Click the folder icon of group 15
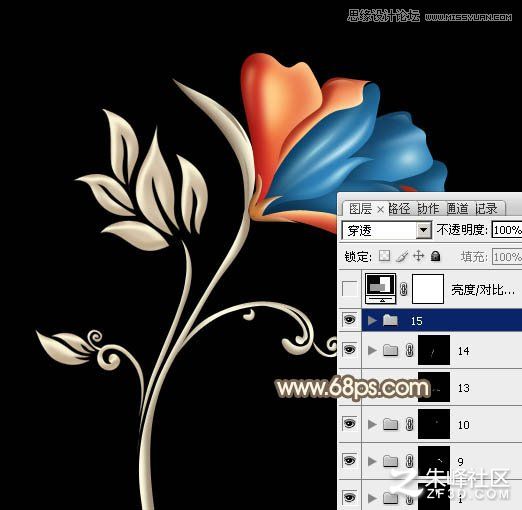 click(x=390, y=320)
